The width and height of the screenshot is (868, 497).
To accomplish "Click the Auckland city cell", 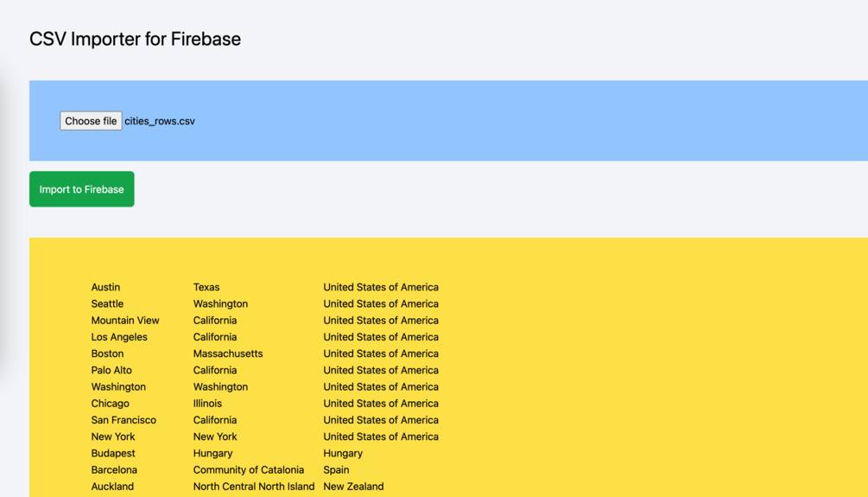I will (112, 487).
